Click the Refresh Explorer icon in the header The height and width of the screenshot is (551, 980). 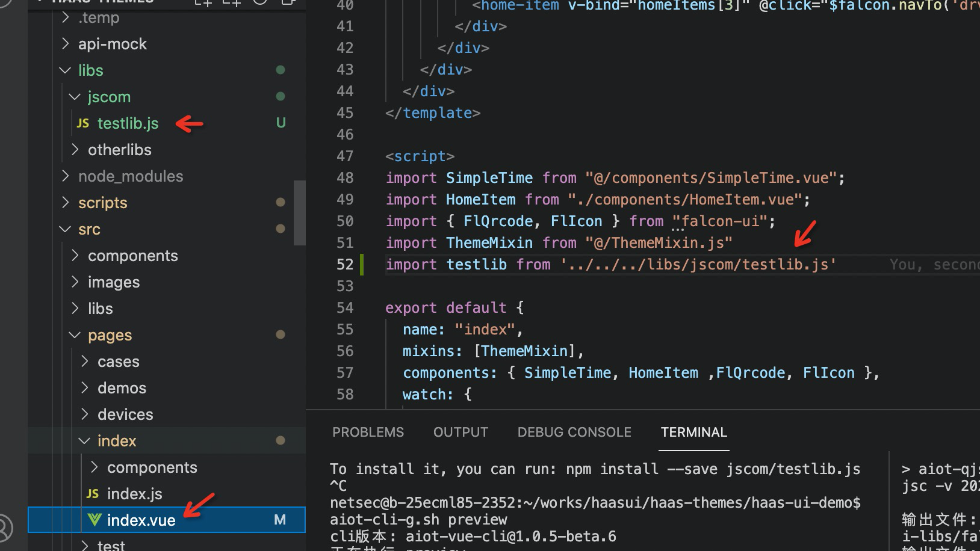tap(260, 2)
